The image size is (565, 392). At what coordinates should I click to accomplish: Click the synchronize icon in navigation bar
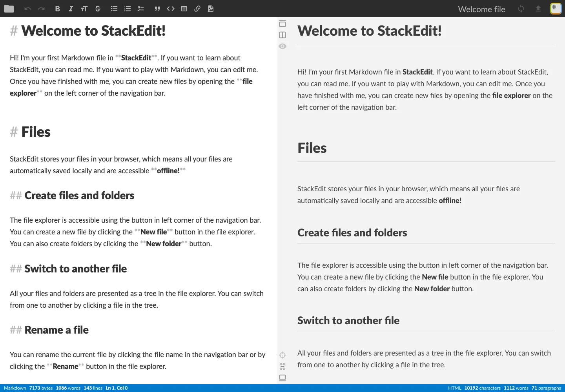coord(521,9)
